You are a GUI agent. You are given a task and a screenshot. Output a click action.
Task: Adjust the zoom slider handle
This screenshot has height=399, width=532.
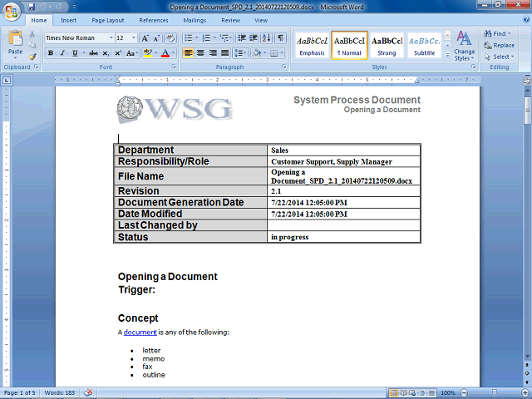495,393
